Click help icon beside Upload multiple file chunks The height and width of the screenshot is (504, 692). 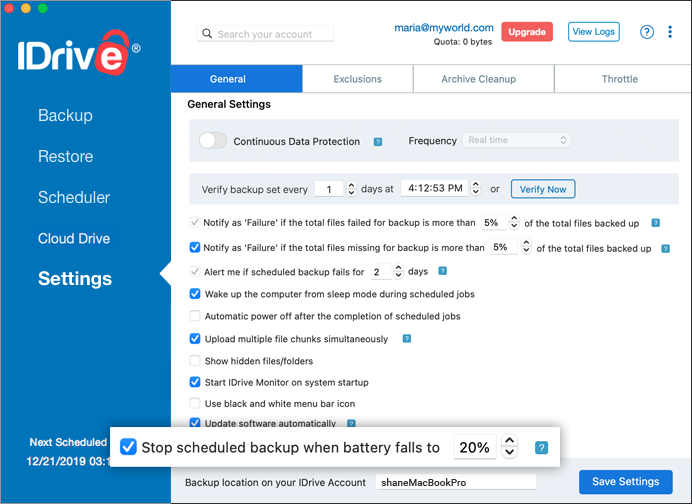(x=407, y=339)
